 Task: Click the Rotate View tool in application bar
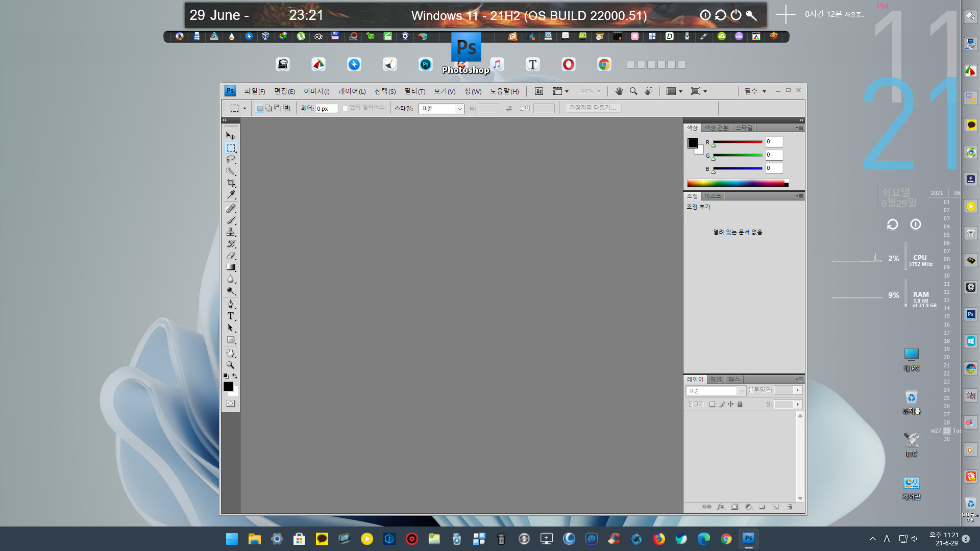649,91
